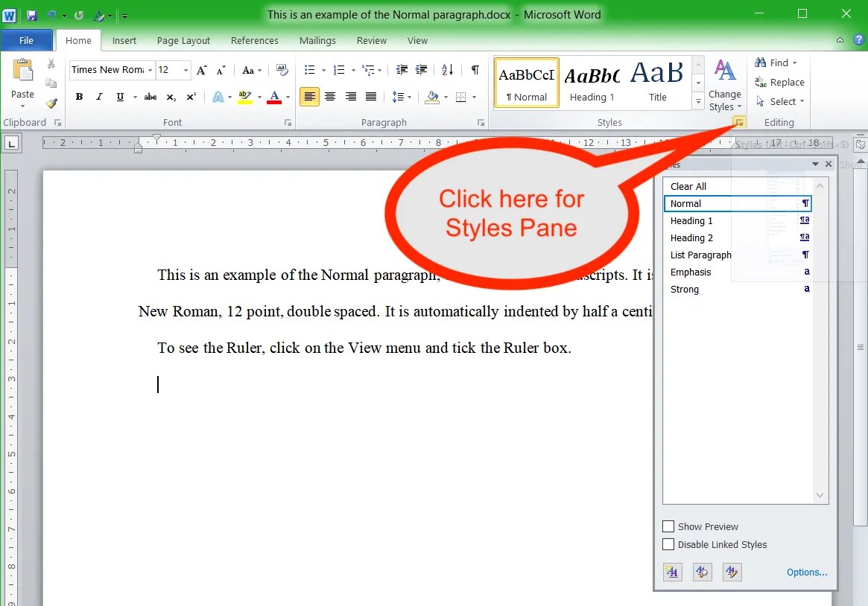
Task: Expand the Times New Roman font list
Action: tap(150, 70)
